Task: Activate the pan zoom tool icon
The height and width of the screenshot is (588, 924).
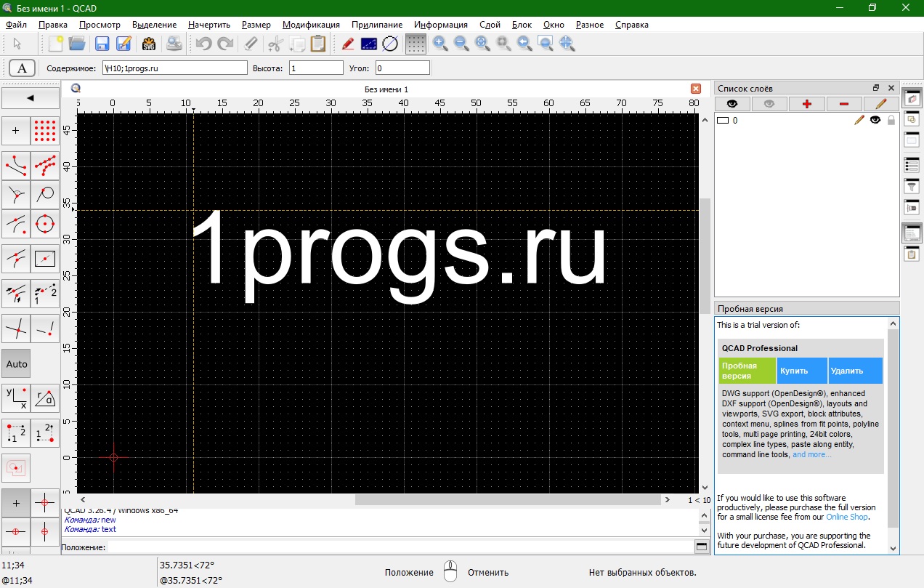Action: click(x=567, y=44)
